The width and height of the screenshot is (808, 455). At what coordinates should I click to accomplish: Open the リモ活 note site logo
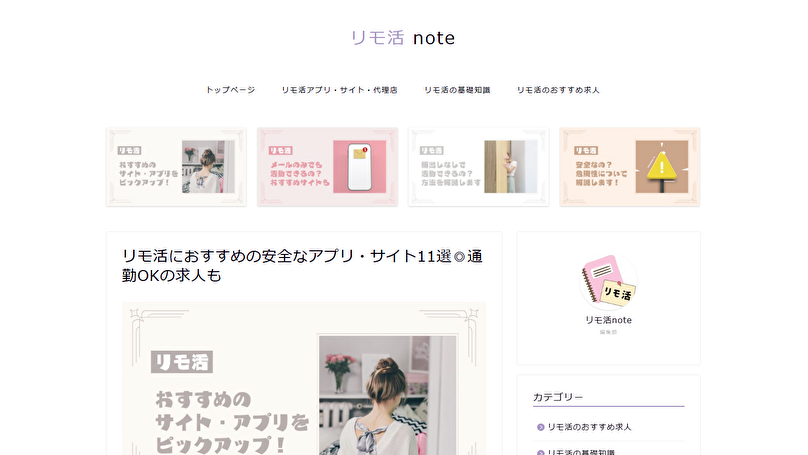click(403, 38)
